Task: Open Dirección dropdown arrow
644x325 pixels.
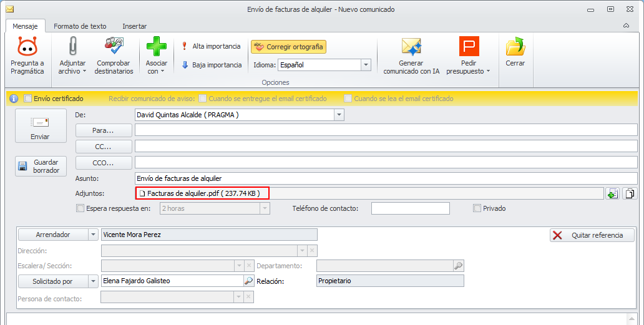Action: (302, 250)
